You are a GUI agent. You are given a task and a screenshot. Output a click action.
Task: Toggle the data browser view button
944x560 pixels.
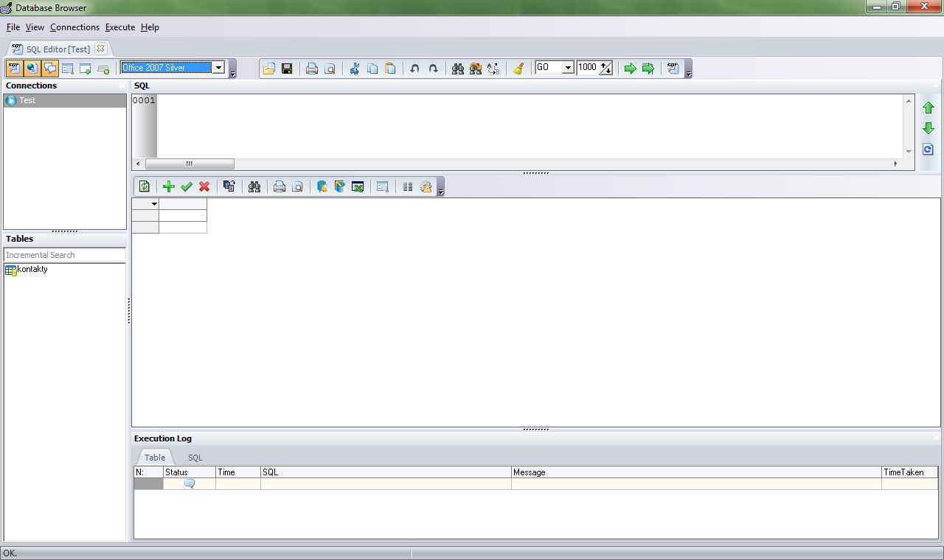pos(31,68)
